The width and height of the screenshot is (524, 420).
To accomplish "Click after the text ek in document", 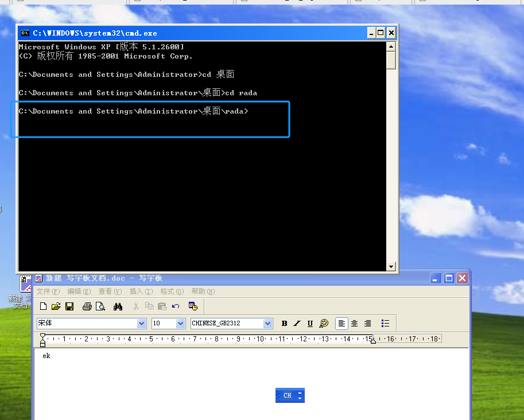I will 51,356.
